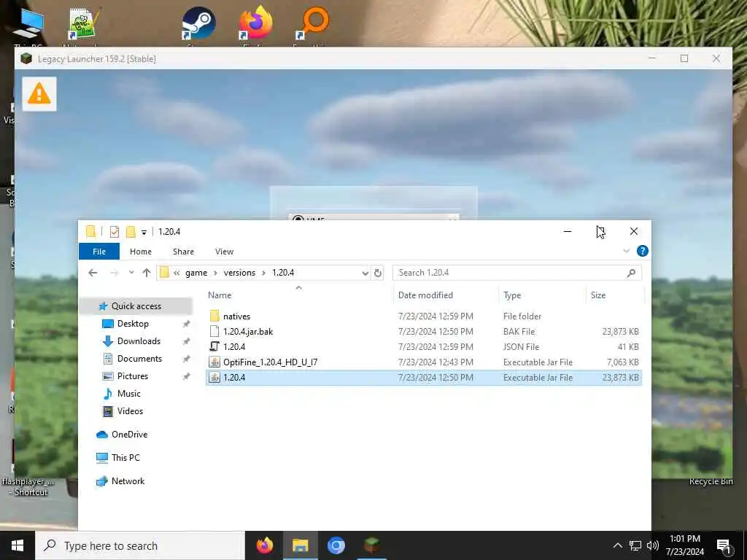Unpin Desktop using its pin icon
747x560 pixels.
coord(186,324)
